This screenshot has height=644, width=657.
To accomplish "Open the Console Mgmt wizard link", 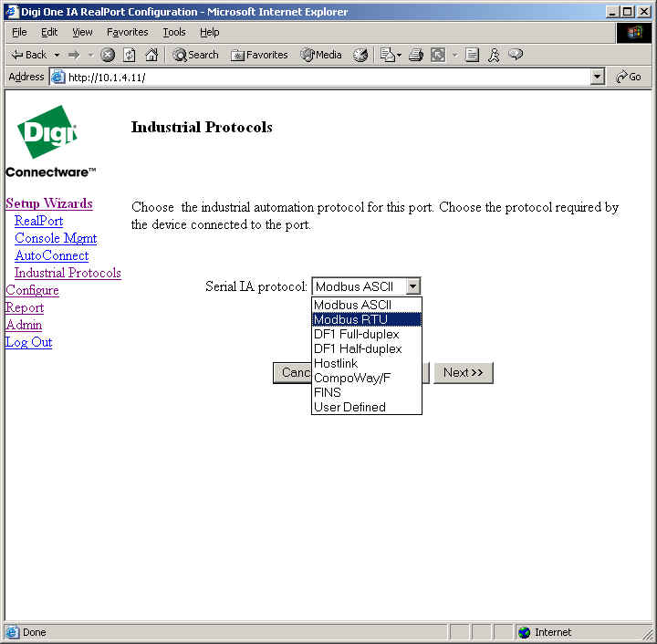I will [56, 238].
